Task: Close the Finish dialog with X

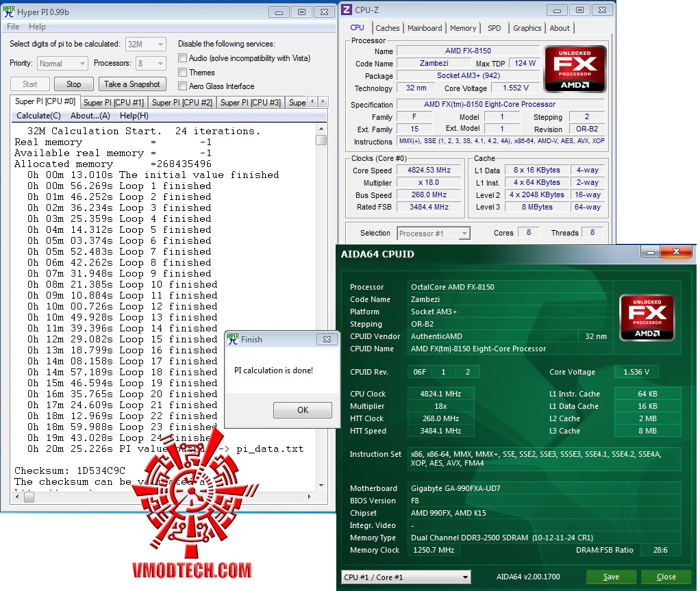Action: [327, 339]
